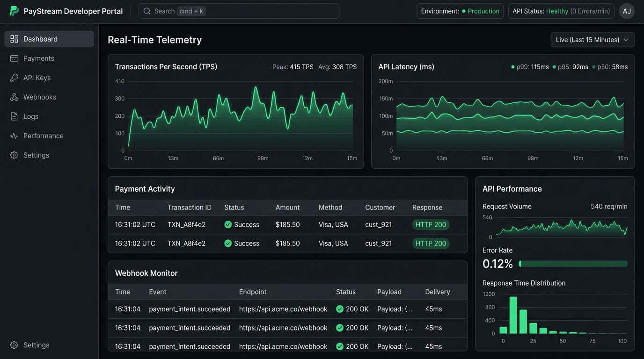Click the API Performance panel title
The image size is (644, 359).
512,189
